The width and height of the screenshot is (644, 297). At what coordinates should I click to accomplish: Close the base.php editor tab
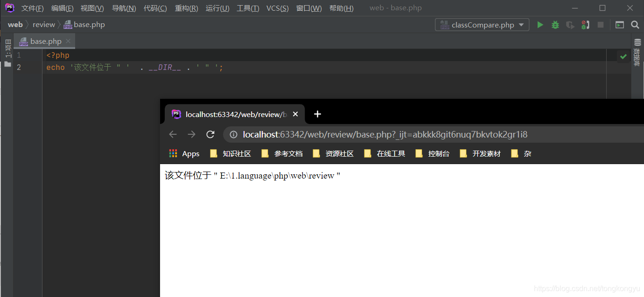[68, 41]
